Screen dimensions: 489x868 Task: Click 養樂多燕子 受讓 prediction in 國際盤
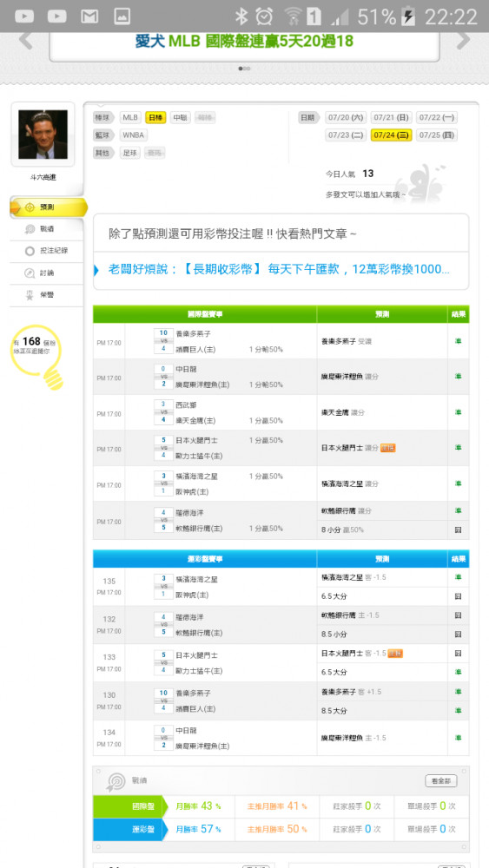347,341
